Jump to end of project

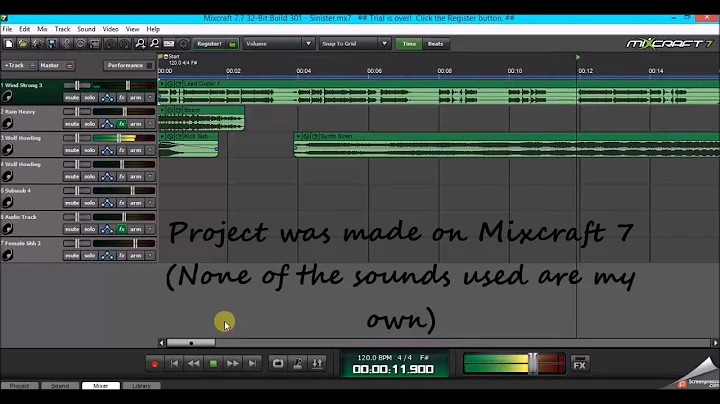click(252, 364)
